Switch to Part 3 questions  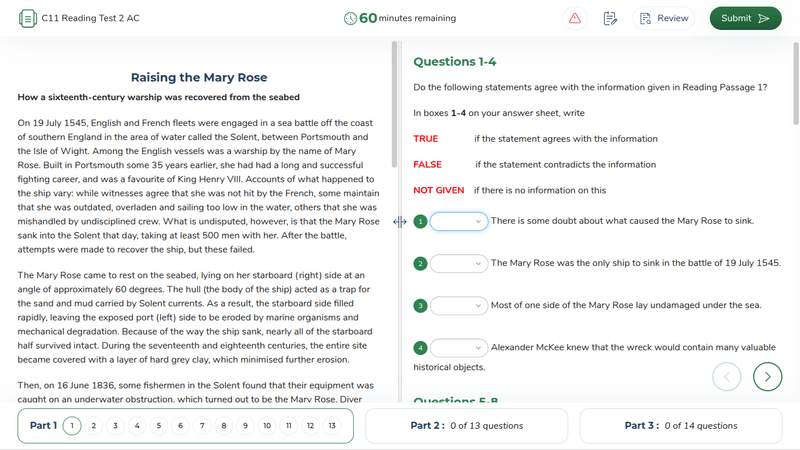681,426
